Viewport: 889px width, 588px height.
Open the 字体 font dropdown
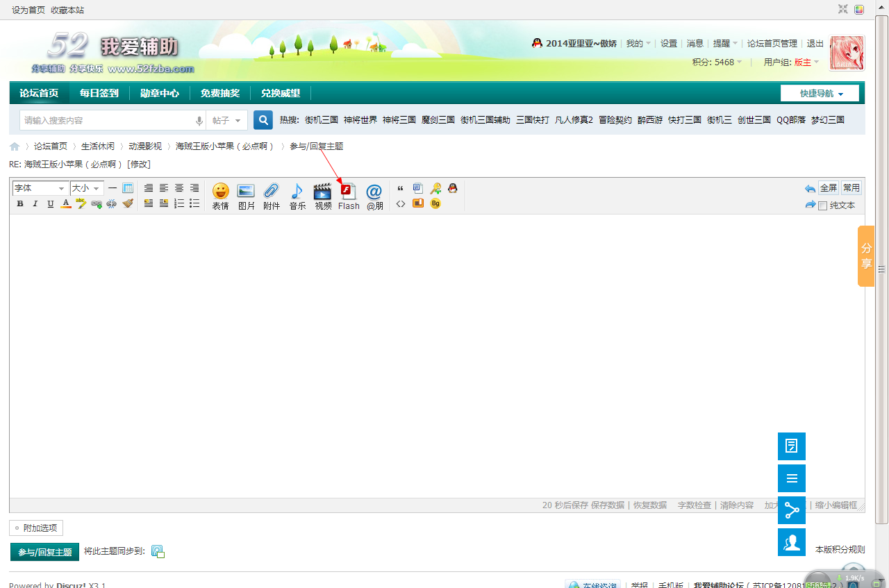tap(40, 188)
